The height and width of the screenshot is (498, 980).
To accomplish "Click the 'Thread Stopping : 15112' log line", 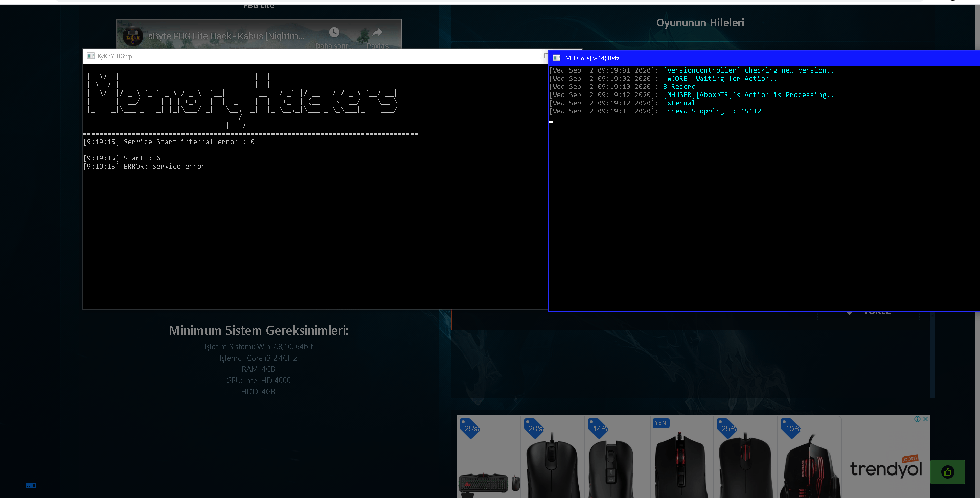I will tap(655, 111).
